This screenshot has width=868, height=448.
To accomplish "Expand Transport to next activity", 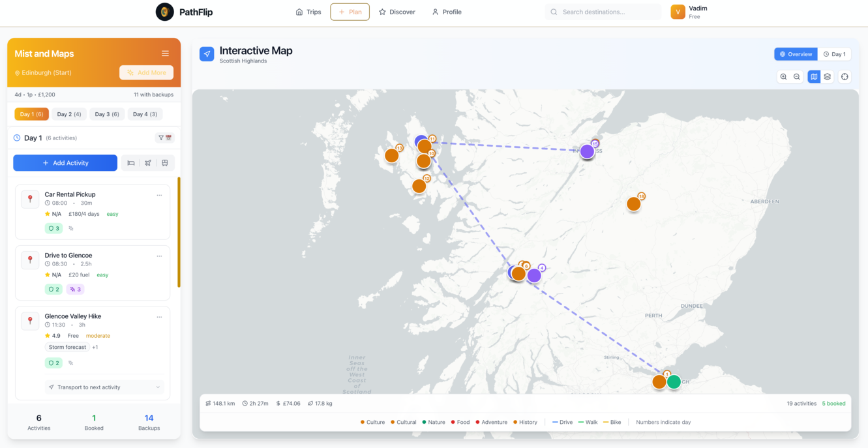I will coord(104,387).
